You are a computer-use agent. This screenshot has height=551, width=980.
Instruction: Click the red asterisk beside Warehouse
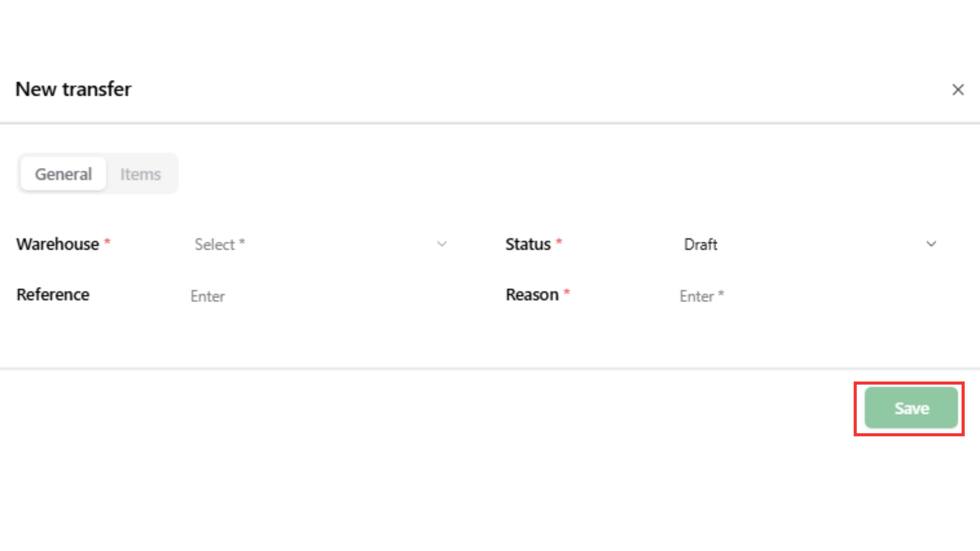pyautogui.click(x=107, y=242)
